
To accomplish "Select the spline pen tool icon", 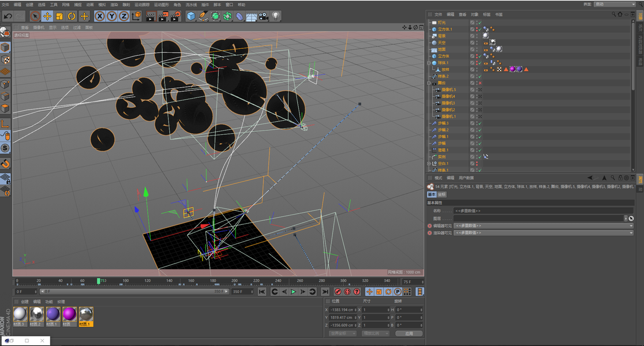I will click(x=203, y=16).
